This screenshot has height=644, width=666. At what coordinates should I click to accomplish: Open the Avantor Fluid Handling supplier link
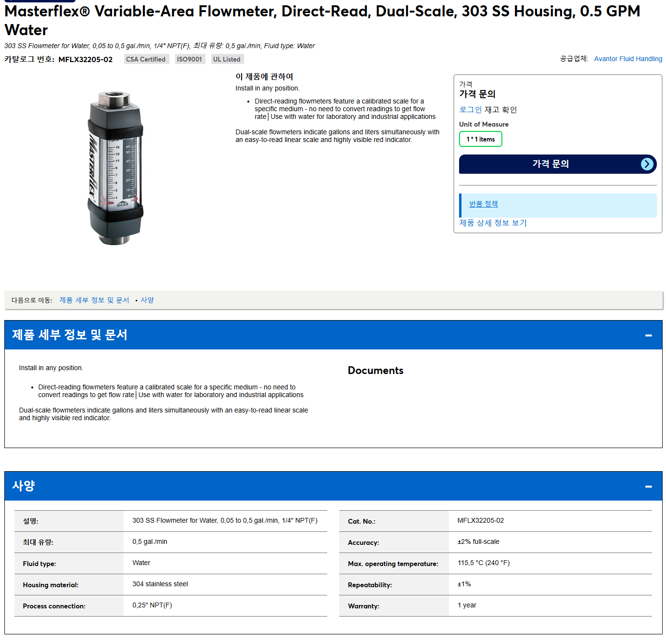click(x=628, y=59)
